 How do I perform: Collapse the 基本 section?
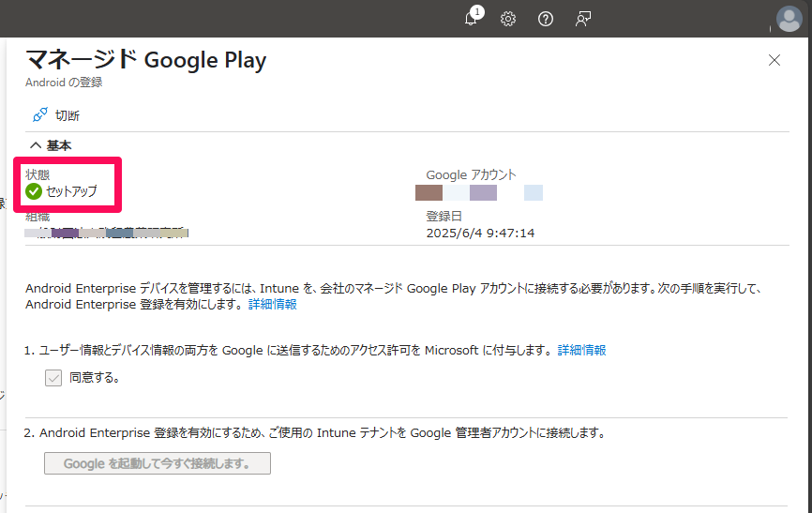(x=51, y=145)
